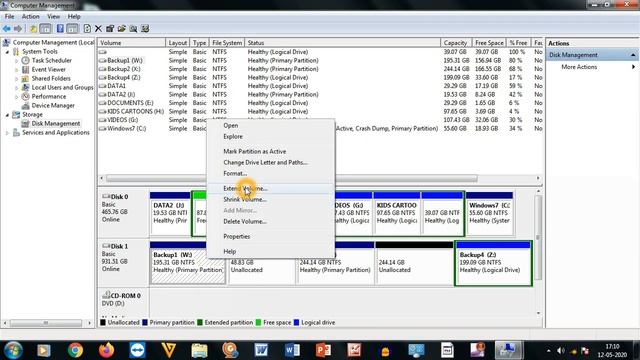The height and width of the screenshot is (360, 640).
Task: Click the Forward arrow toolbar icon
Action: [18, 29]
